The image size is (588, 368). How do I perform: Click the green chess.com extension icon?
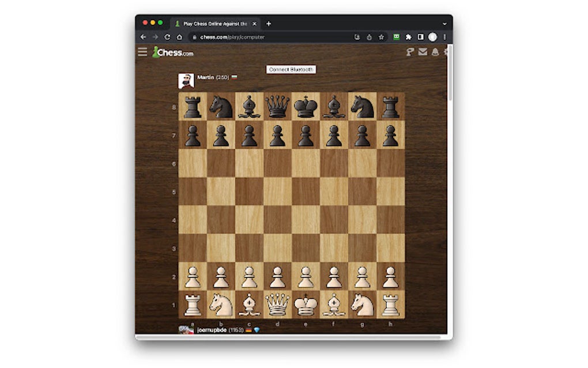(396, 36)
